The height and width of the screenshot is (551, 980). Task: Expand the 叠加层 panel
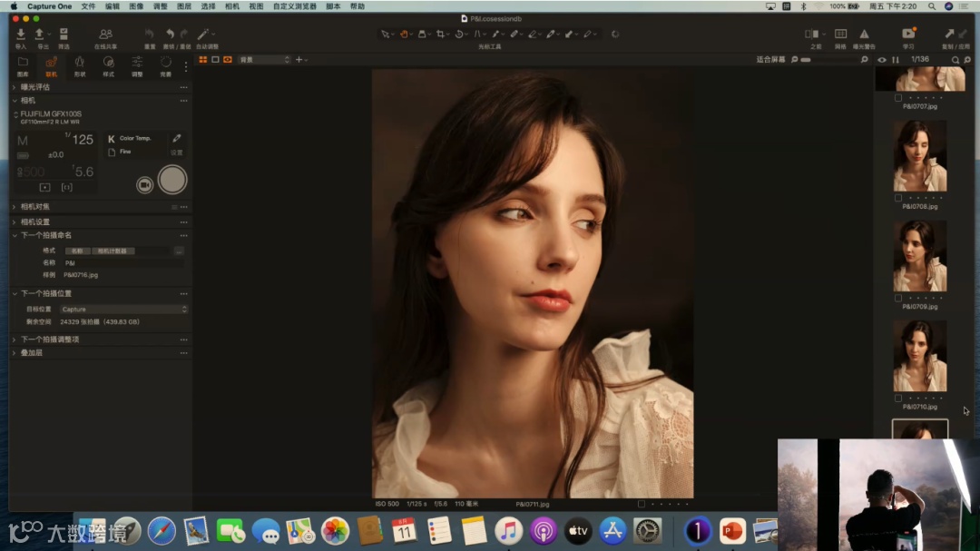[x=15, y=353]
